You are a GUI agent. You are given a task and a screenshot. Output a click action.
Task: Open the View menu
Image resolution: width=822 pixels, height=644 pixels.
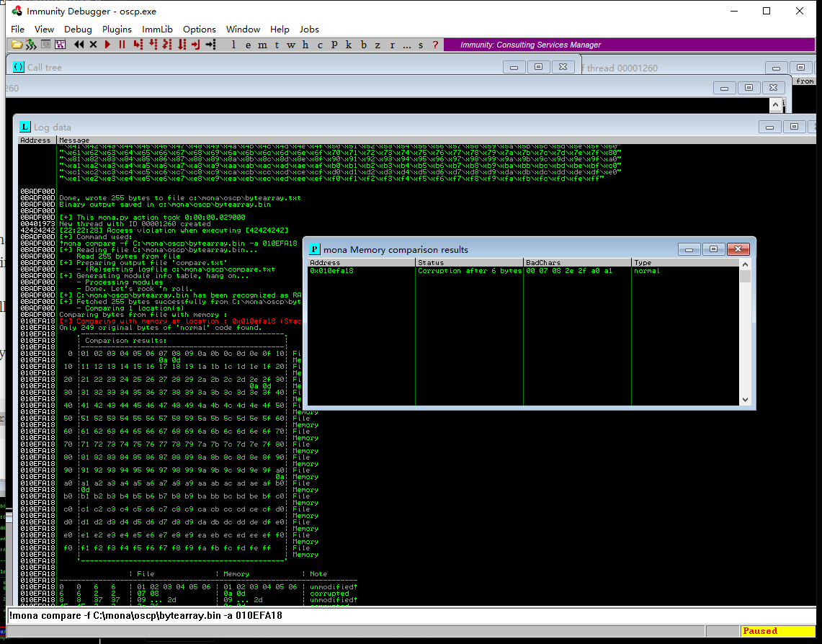point(44,30)
